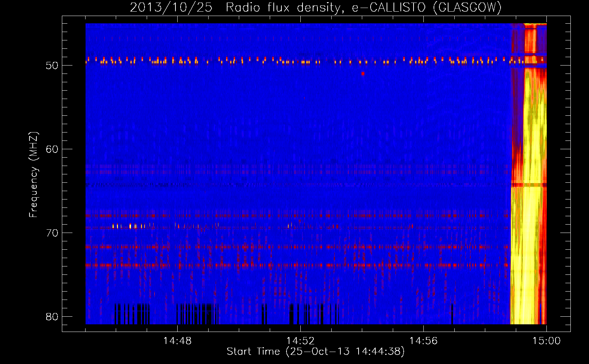Click the 80 frequency tick label
The image size is (589, 364).
52,317
